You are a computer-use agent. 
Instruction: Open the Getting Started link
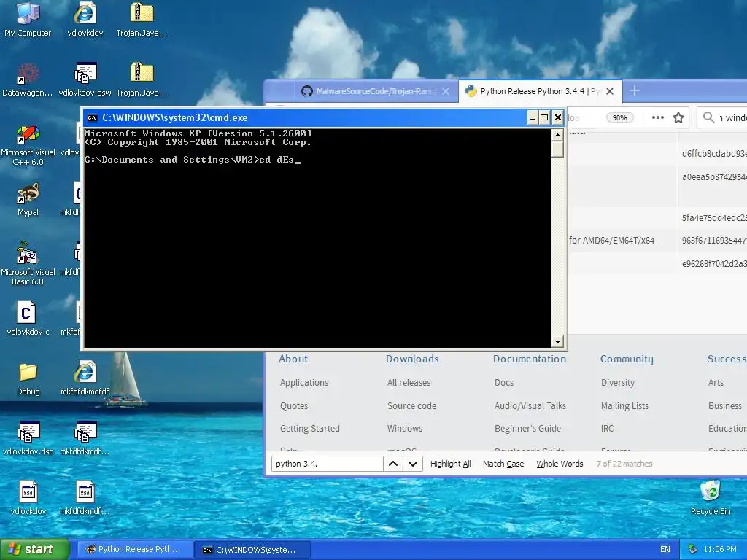coord(309,429)
